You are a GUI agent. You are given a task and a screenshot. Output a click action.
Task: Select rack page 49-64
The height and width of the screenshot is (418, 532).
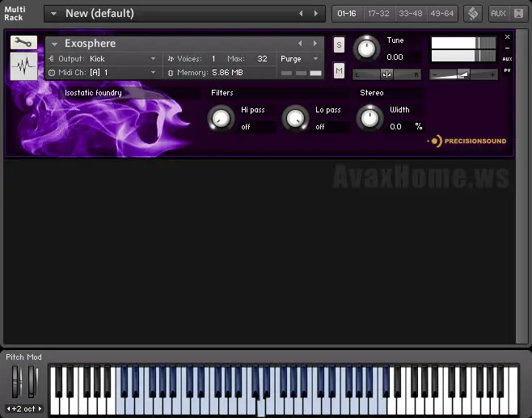coord(441,14)
